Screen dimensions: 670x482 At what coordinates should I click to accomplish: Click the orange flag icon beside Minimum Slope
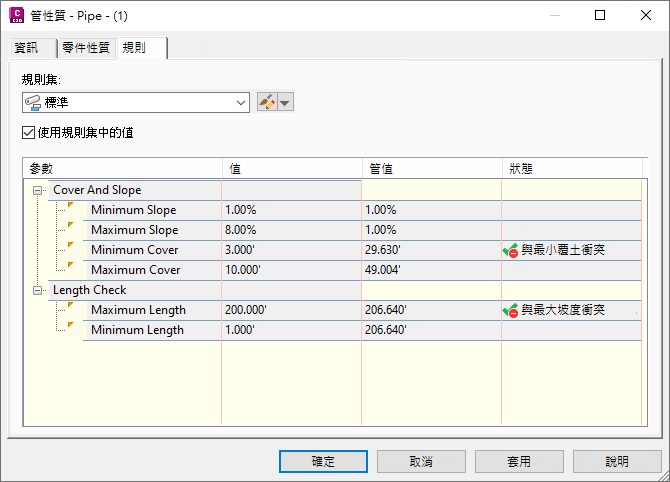tap(71, 206)
